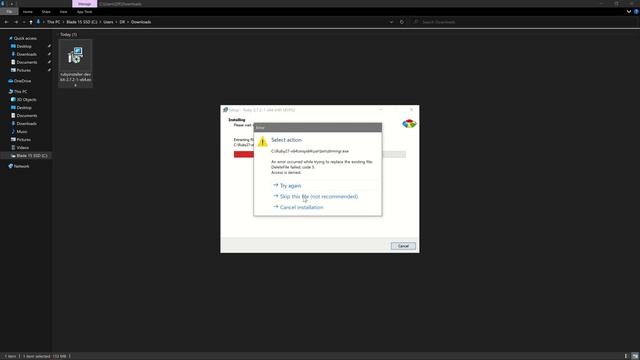640x360 pixels.
Task: Click Blade 15 SSD (C:) in the breadcrumb
Action: tap(82, 22)
